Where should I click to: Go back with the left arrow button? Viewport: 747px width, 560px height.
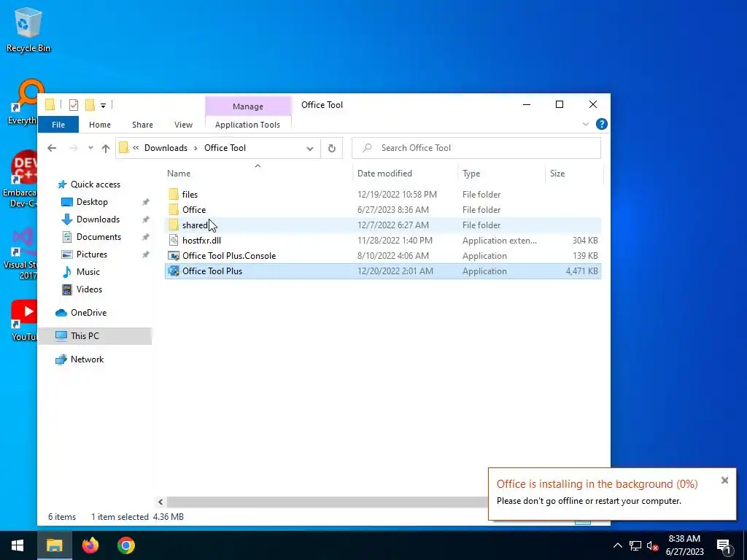pyautogui.click(x=52, y=148)
